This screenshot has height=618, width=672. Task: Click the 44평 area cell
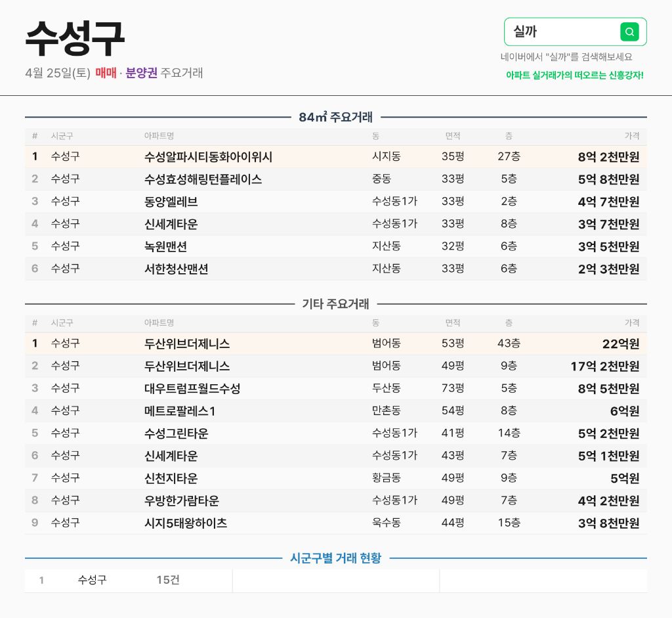click(x=453, y=522)
